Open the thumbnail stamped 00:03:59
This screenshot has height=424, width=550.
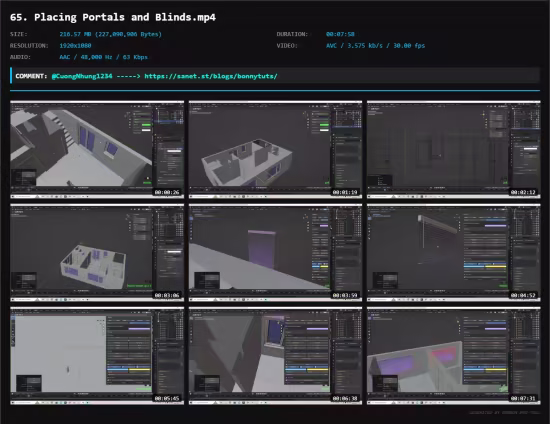[275, 253]
